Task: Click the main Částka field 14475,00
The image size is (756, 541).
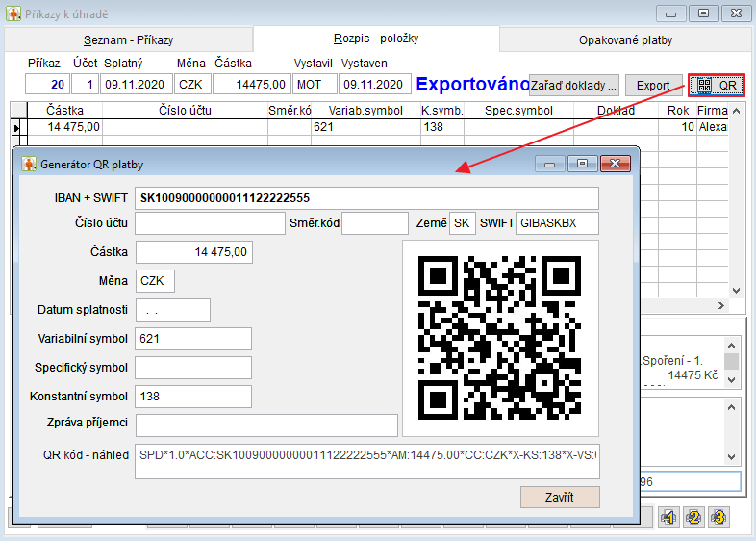Action: [x=252, y=85]
